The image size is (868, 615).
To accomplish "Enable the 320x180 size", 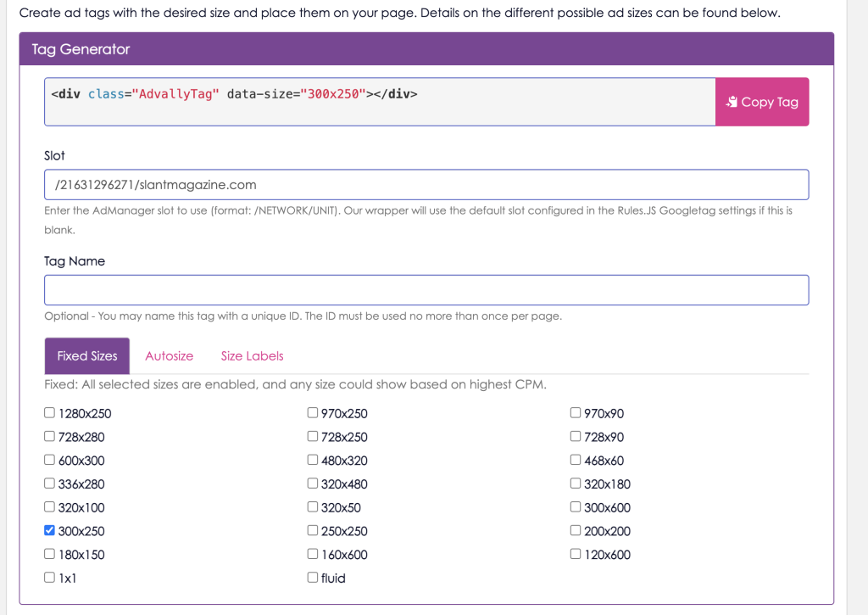I will coord(576,484).
